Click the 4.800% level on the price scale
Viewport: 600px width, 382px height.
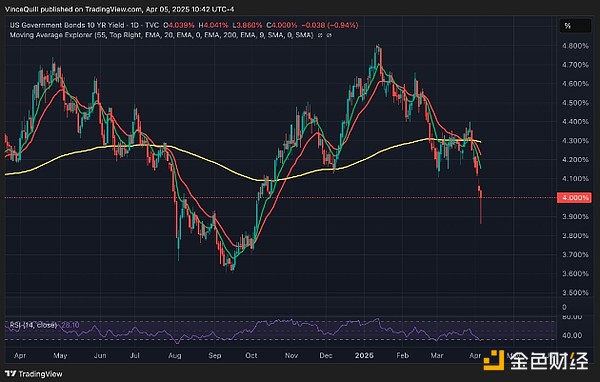click(x=575, y=46)
